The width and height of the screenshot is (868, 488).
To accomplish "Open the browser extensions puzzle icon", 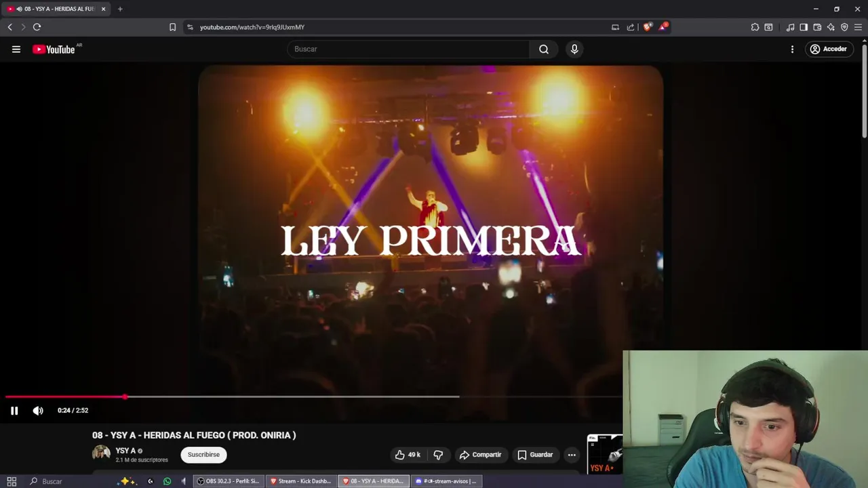I will [755, 27].
